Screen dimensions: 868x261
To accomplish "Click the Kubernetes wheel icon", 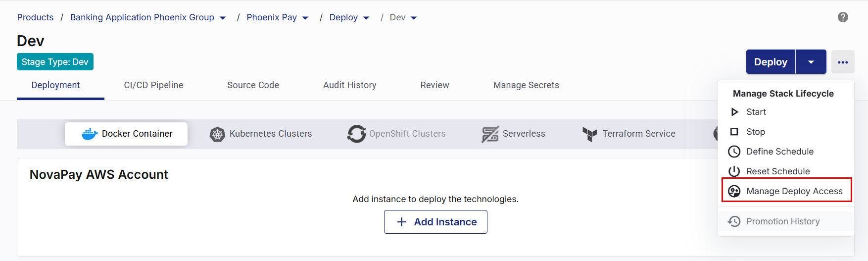I will coord(217,134).
